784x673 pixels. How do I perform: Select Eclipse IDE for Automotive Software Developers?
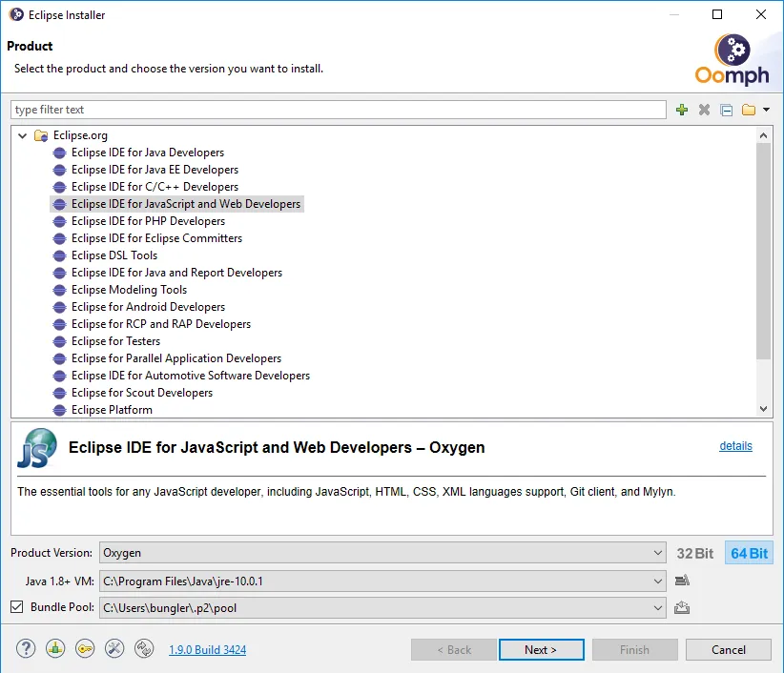(191, 376)
